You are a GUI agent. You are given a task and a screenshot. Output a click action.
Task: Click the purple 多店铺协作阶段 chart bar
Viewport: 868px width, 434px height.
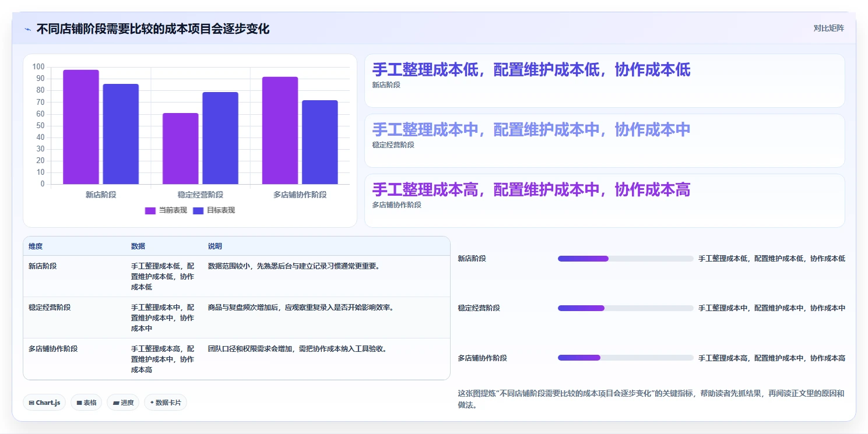[x=280, y=130]
